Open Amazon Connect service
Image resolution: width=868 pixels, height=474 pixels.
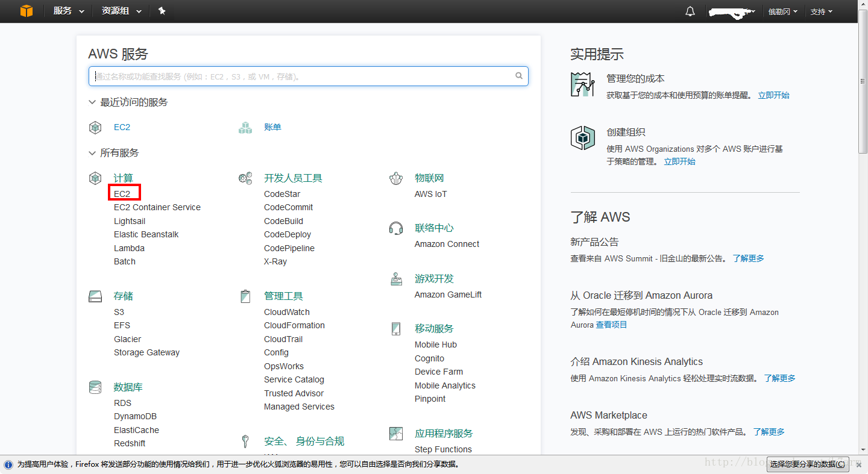[447, 244]
